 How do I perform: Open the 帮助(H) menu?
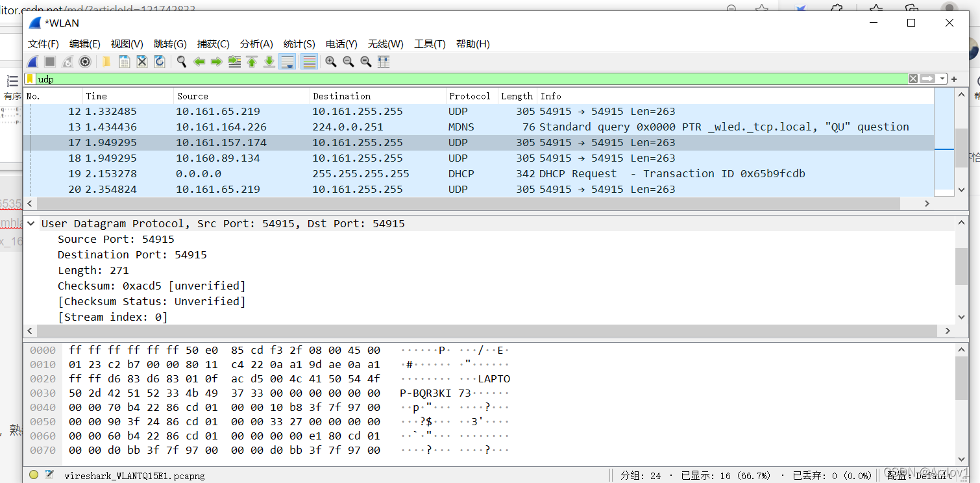coord(473,44)
